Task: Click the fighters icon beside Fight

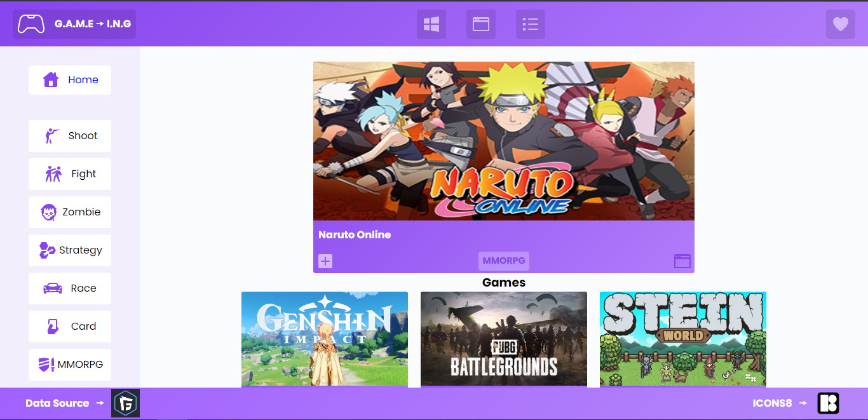Action: (53, 173)
